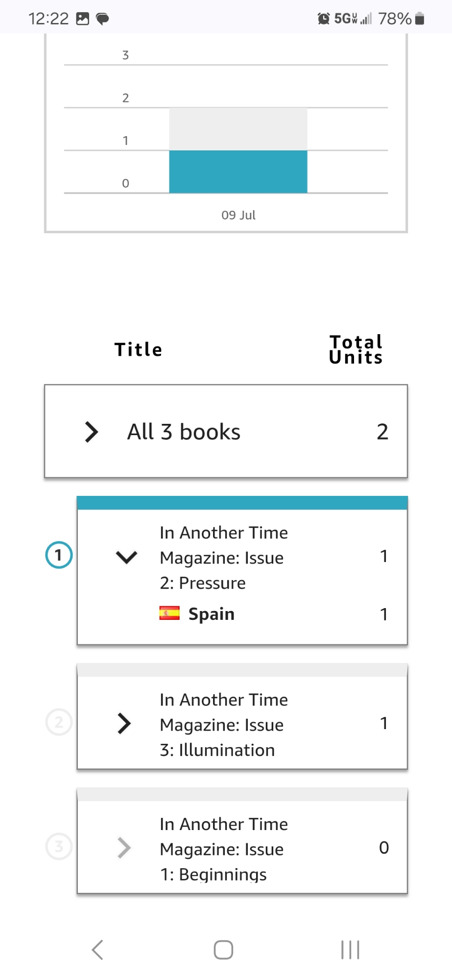Tap the battery icon in status bar
The width and height of the screenshot is (452, 980).
click(420, 19)
